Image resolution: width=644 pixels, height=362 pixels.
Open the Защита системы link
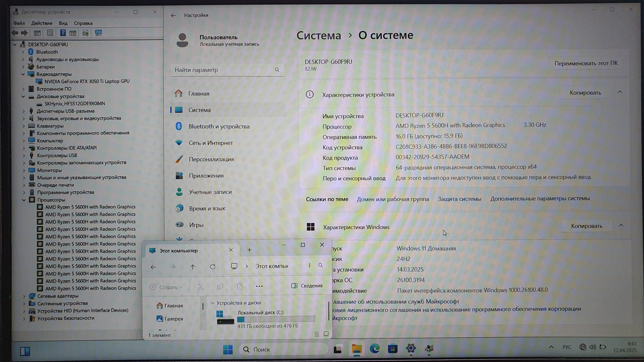(x=459, y=199)
